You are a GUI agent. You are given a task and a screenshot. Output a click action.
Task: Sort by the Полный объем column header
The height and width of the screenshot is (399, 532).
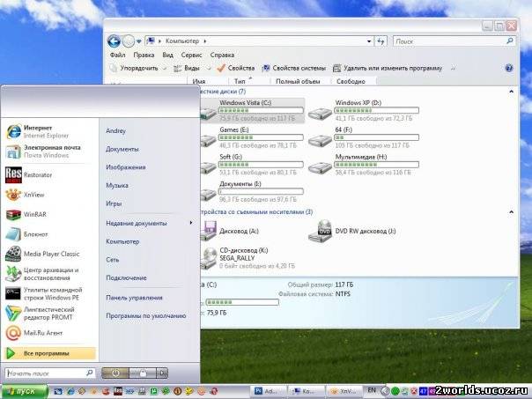[x=298, y=81]
